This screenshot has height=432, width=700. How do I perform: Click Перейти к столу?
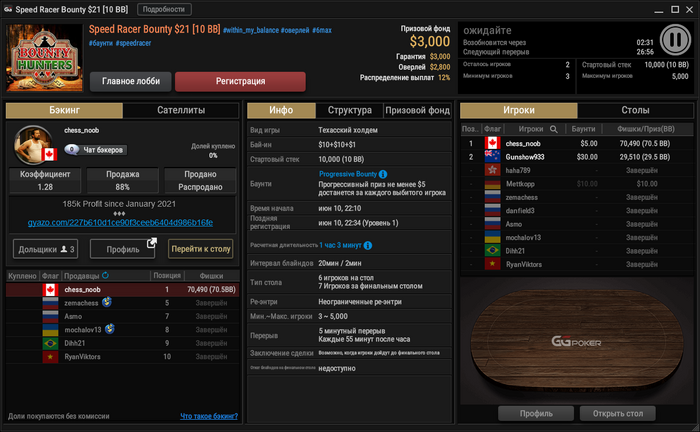(x=201, y=249)
